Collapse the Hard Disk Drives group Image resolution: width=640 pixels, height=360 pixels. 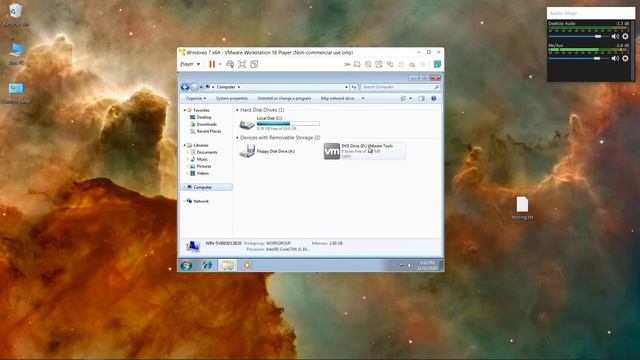point(237,110)
